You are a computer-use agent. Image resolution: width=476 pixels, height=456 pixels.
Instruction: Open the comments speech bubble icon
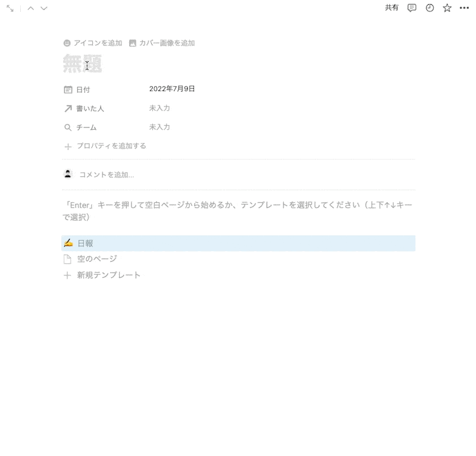[x=412, y=8]
